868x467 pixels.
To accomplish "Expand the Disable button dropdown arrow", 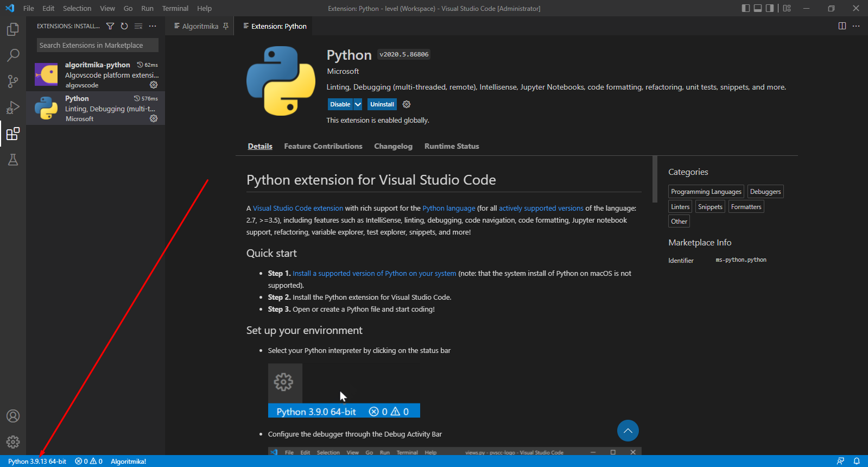I will tap(358, 104).
